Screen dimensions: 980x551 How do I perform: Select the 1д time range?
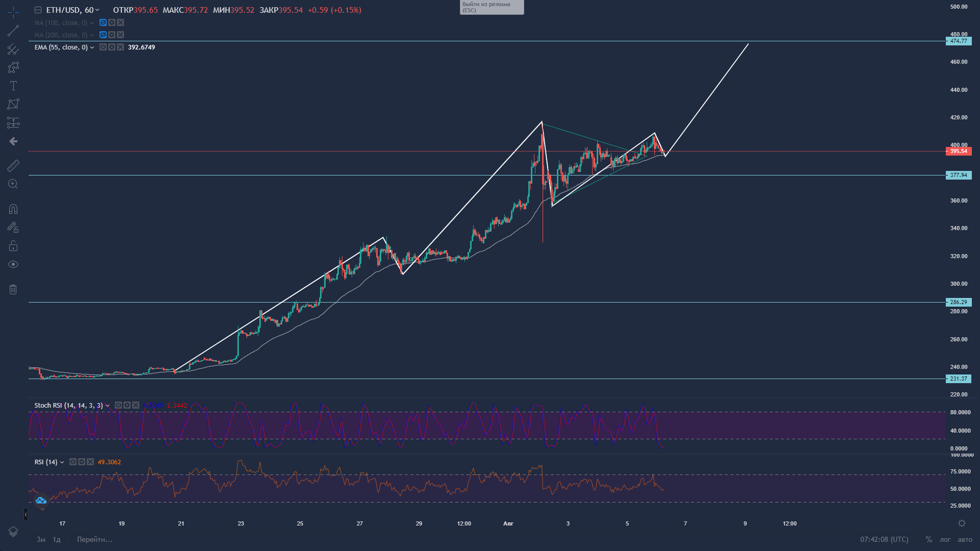pos(57,539)
